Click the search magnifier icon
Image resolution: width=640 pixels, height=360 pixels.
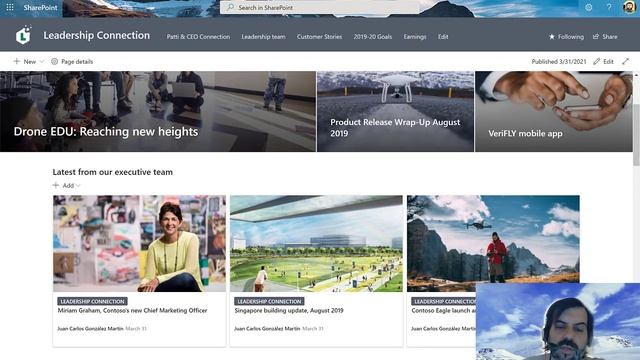[x=231, y=7]
